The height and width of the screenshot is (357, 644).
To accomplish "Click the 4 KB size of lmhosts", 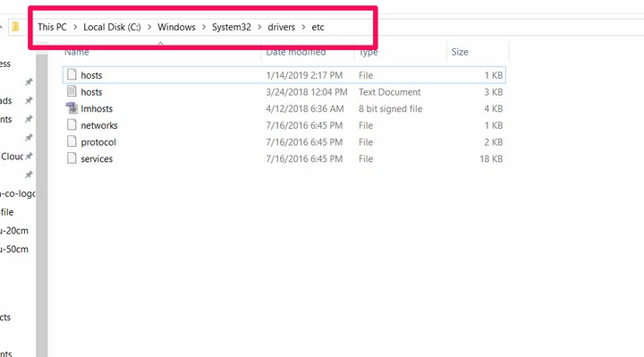I will point(493,108).
